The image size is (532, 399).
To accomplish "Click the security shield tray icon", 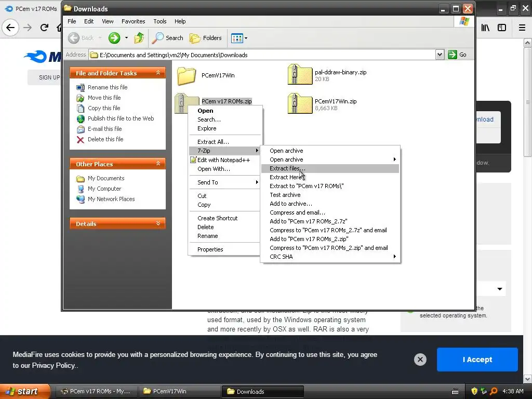I will 474,392.
